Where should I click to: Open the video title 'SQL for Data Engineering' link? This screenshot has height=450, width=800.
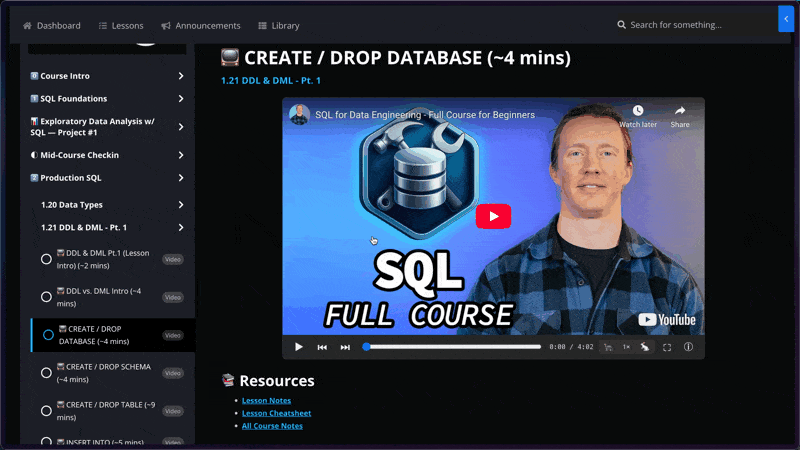tap(425, 115)
